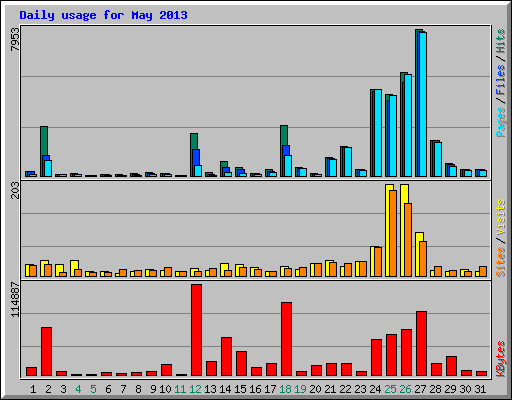Select the day 27 yellow visits bar
Viewport: 512px width, 400px height.
[x=419, y=254]
